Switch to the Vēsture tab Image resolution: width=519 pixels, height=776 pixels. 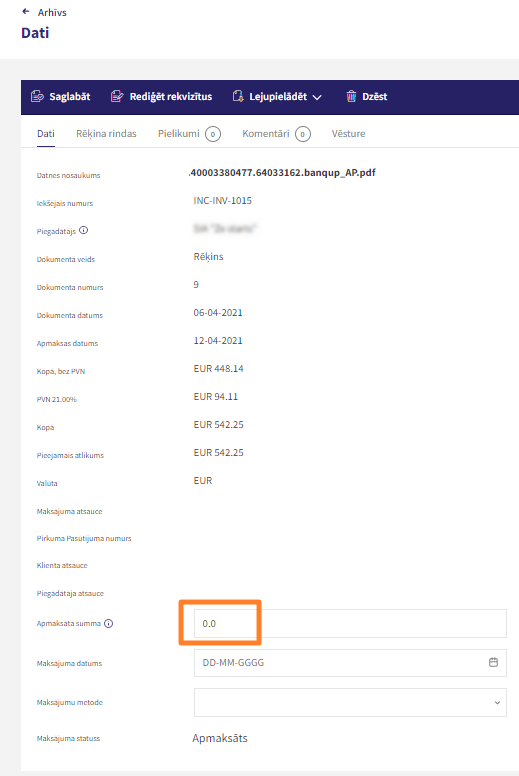[x=348, y=134]
